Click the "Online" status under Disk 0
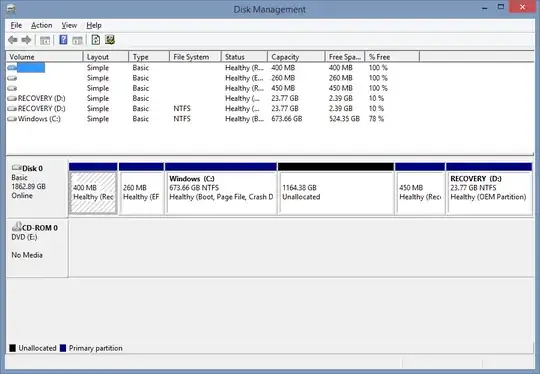 (22, 196)
